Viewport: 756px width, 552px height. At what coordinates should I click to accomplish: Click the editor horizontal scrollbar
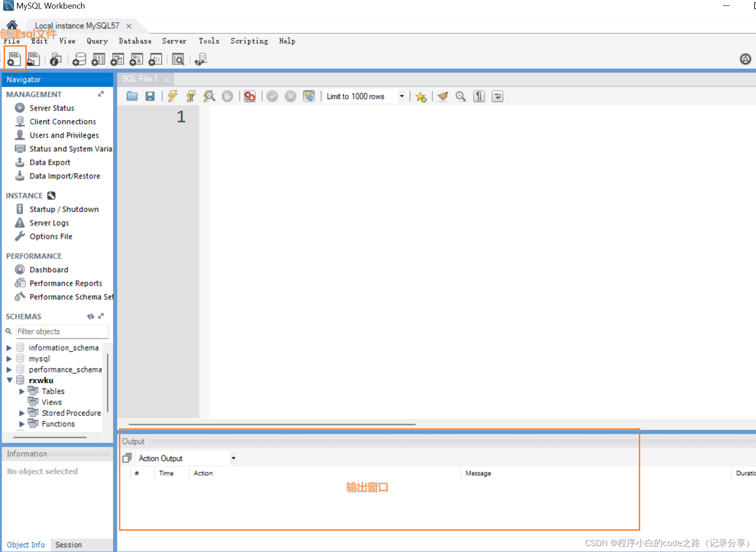[272, 424]
